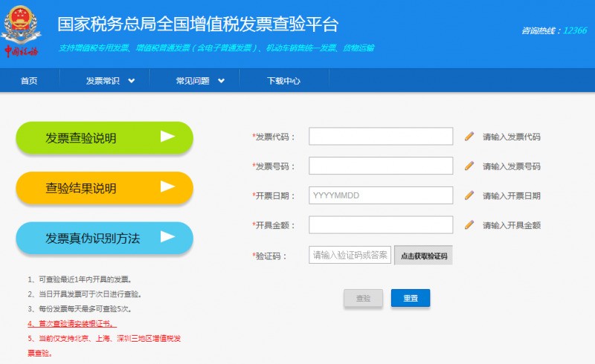Open the orange 查验结果说明 button
595x364 pixels.
[x=104, y=188]
